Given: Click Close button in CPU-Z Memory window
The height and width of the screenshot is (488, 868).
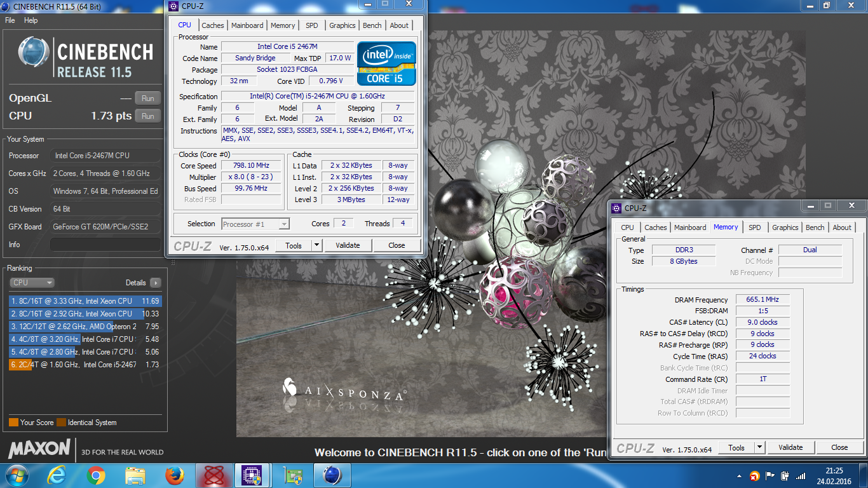Looking at the screenshot, I should click(839, 447).
